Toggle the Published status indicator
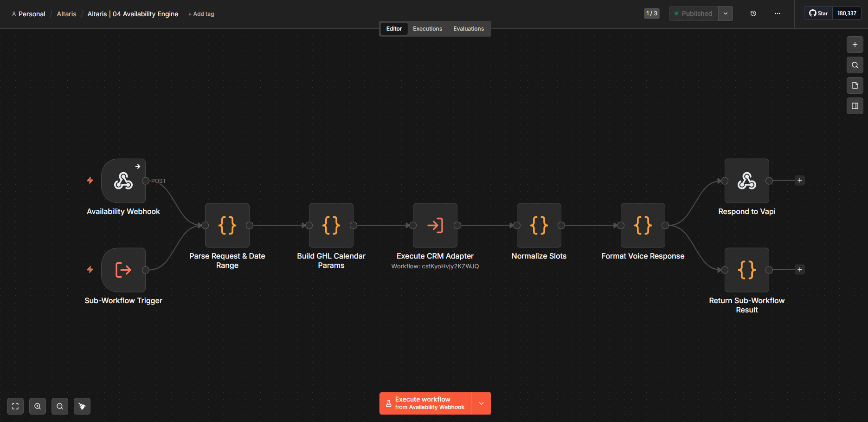 (x=693, y=13)
